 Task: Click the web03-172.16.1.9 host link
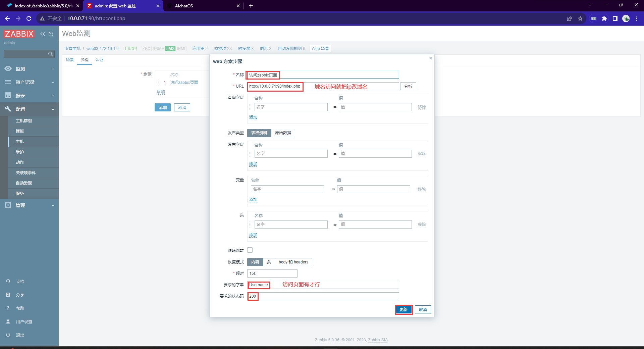102,49
